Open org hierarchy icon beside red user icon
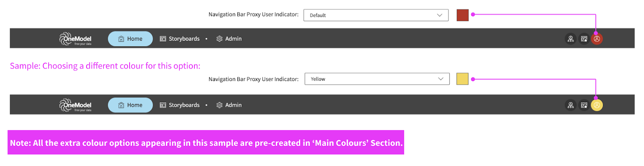The height and width of the screenshot is (166, 644). click(570, 39)
